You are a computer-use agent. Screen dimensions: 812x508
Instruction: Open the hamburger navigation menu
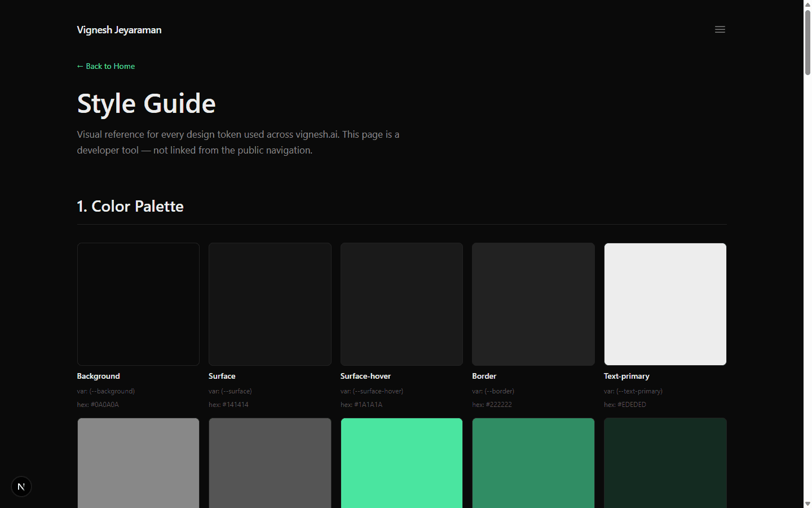click(x=720, y=29)
